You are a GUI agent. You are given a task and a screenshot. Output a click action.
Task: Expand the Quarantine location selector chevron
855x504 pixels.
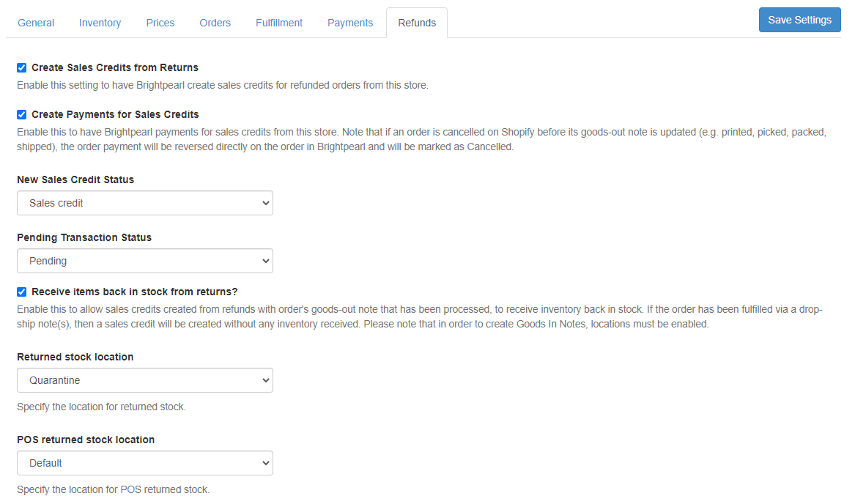(264, 380)
